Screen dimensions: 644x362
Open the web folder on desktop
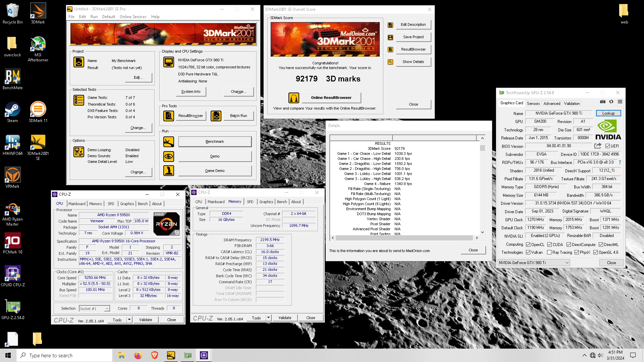(x=624, y=13)
